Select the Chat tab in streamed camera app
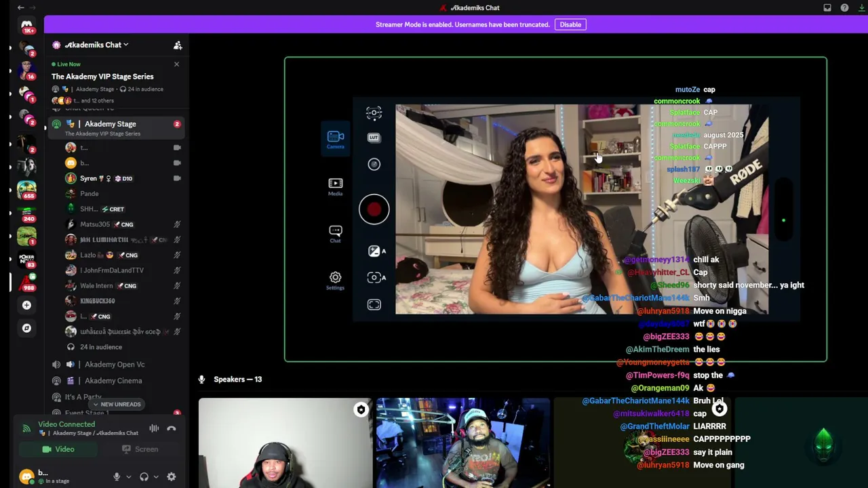 tap(336, 234)
